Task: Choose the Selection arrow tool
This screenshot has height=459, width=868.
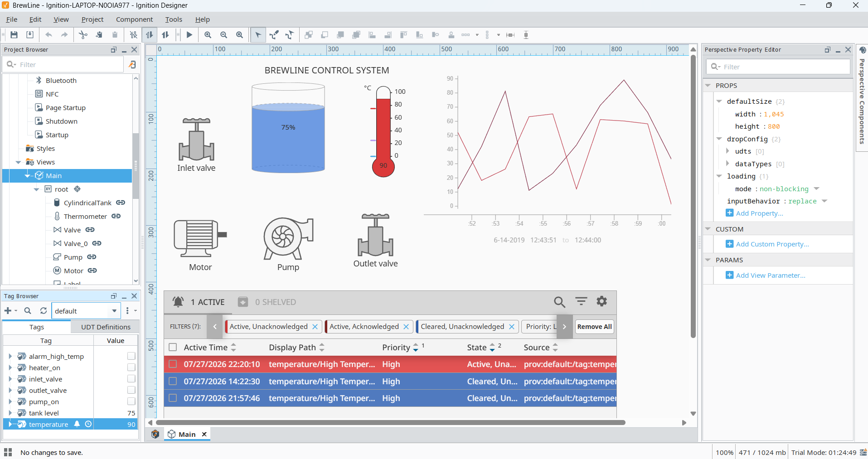Action: tap(258, 35)
